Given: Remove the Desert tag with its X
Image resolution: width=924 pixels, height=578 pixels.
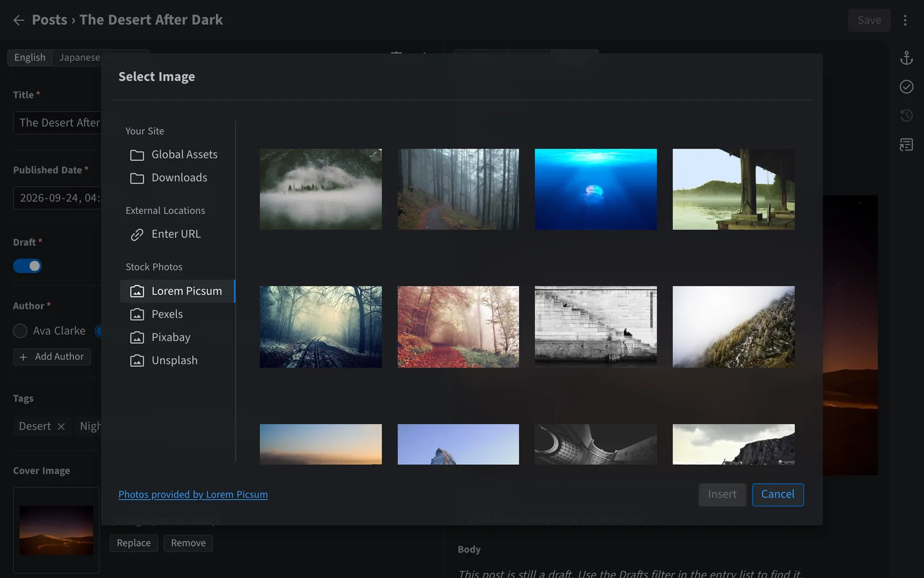Looking at the screenshot, I should click(61, 427).
